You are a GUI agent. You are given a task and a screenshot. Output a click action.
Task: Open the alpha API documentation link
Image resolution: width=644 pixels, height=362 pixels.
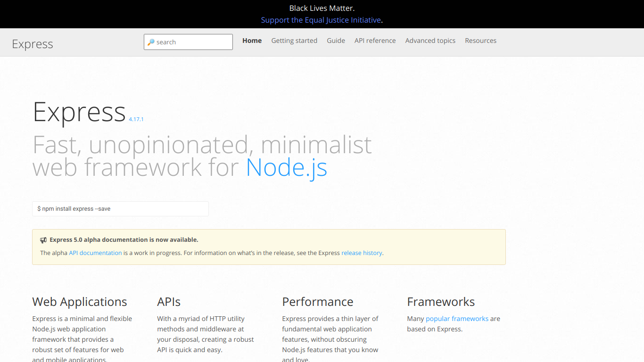95,253
